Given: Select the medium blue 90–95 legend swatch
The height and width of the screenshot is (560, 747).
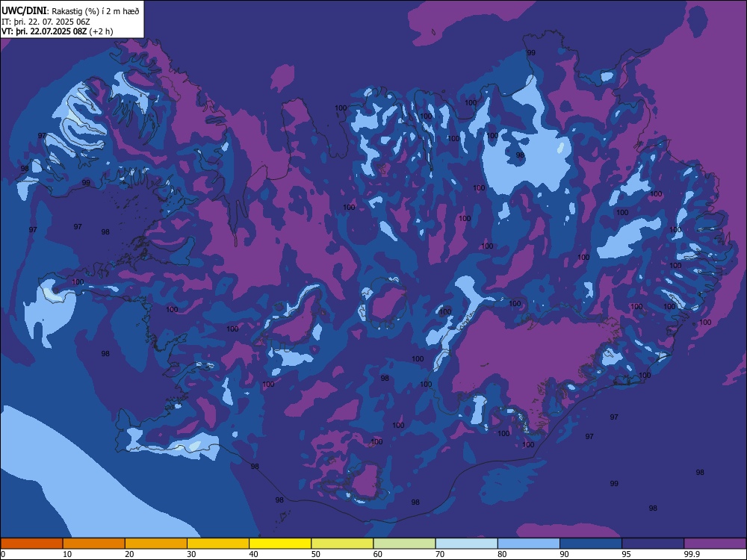Looking at the screenshot, I should pos(591,544).
